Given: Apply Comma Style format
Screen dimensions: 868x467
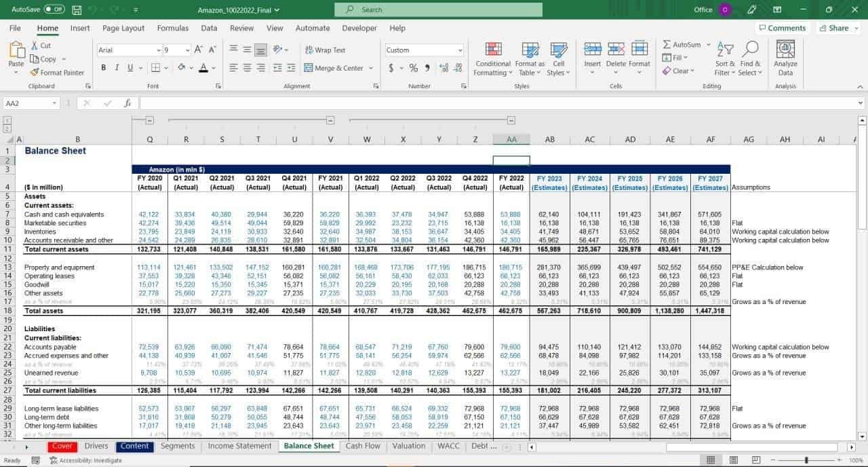Looking at the screenshot, I should pos(427,67).
